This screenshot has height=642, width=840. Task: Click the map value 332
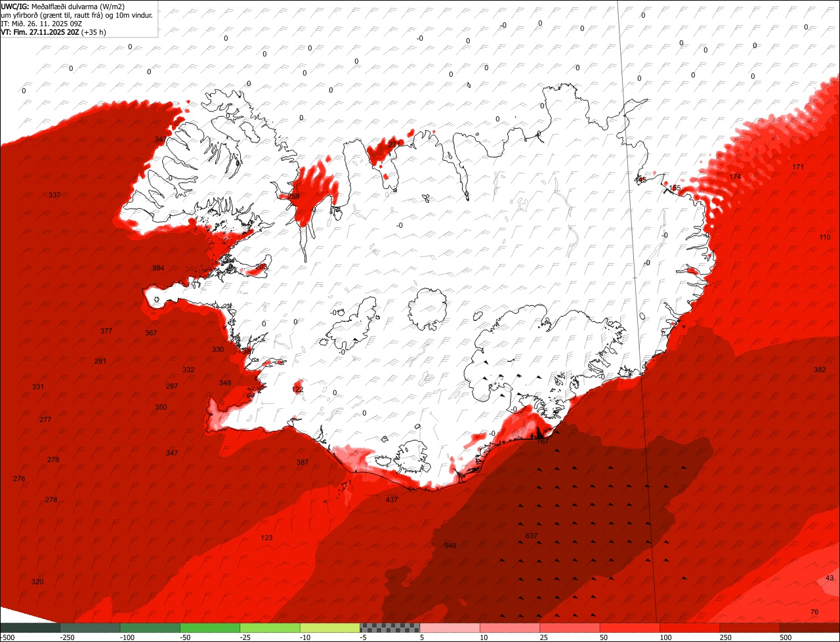coord(188,370)
